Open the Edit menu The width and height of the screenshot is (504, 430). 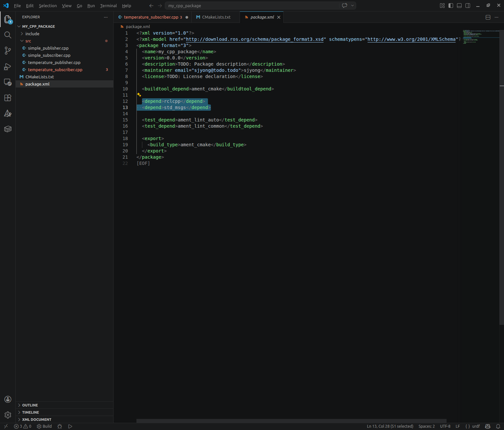click(30, 6)
